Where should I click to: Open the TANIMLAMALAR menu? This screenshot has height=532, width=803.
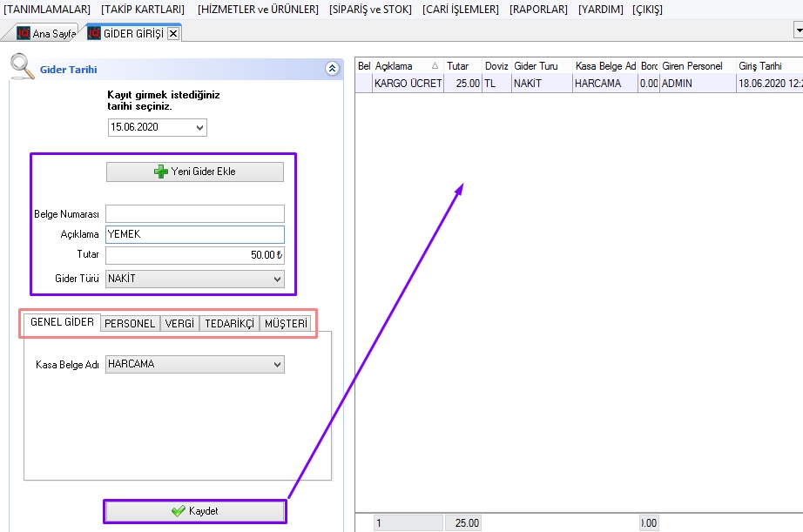tap(47, 10)
